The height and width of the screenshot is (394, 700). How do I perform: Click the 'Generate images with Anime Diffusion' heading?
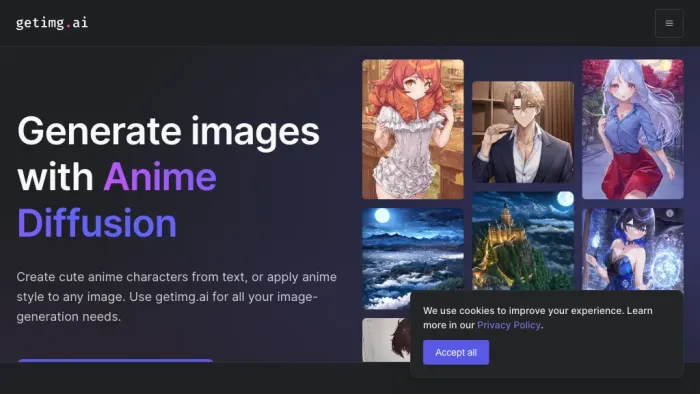(168, 177)
